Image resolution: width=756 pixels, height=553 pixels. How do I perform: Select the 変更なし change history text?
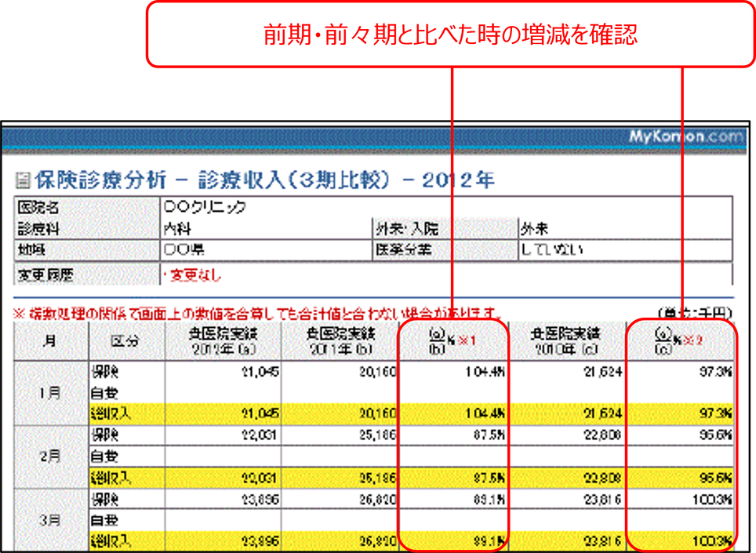click(191, 275)
